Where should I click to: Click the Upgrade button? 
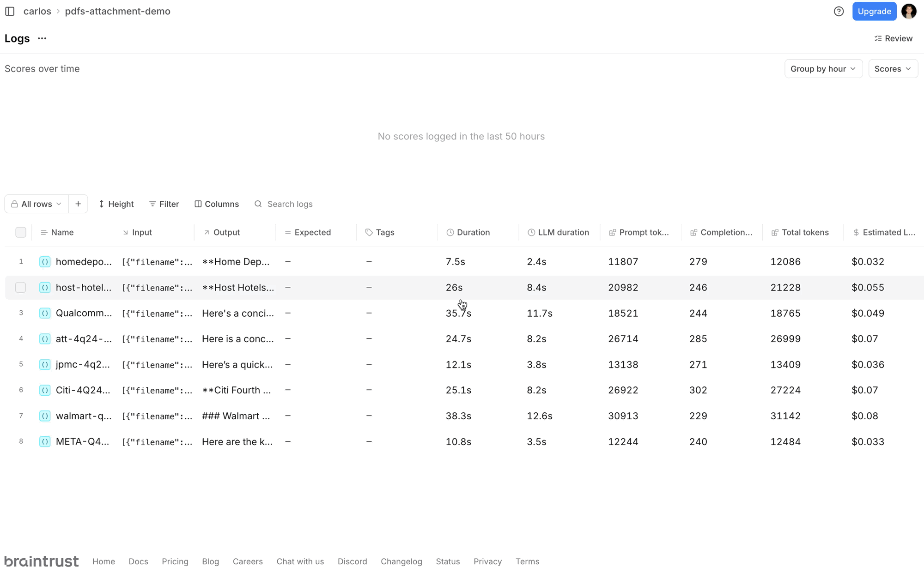tap(874, 11)
